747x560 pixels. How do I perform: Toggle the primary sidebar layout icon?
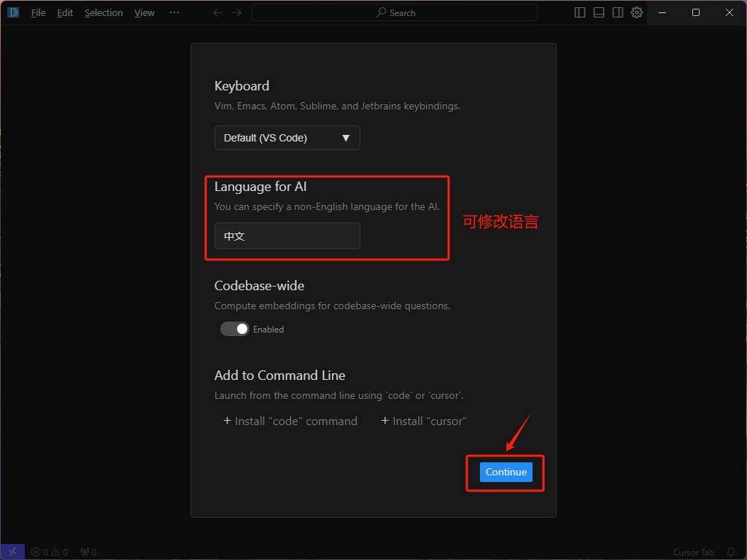(580, 12)
